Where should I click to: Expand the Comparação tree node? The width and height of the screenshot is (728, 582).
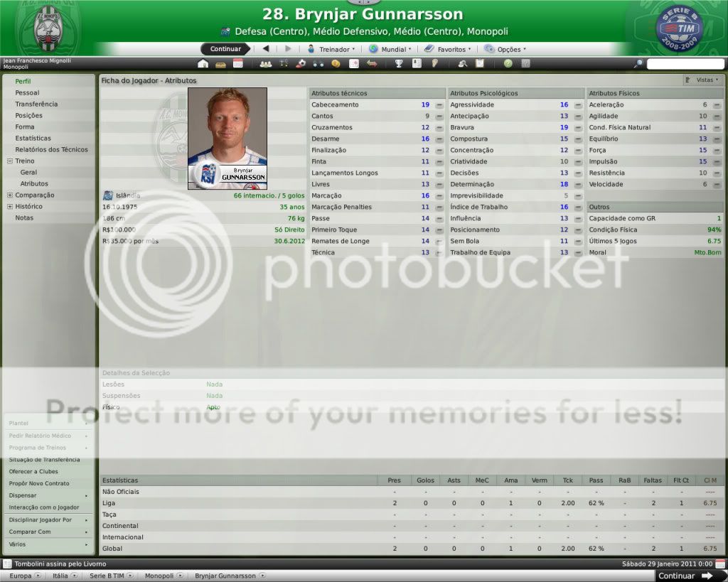point(10,195)
